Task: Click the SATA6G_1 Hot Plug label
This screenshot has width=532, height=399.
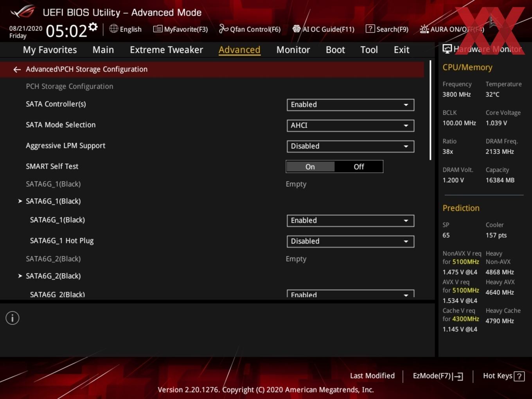Action: (x=62, y=241)
